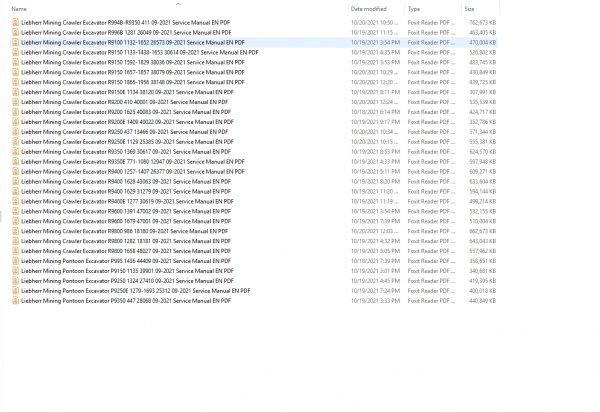Viewport: 600px width, 412px height.
Task: Click Foxit Reader PDF type in P995 1436 row
Action: [x=431, y=261]
